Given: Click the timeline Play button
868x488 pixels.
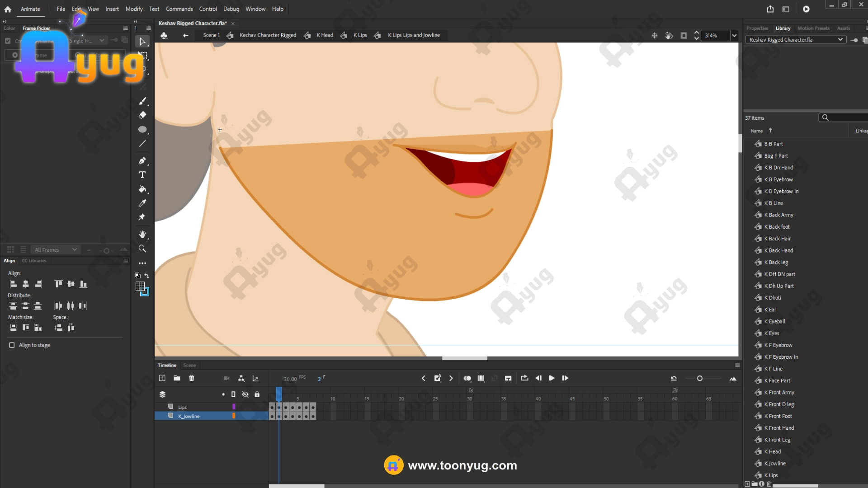Looking at the screenshot, I should [x=552, y=378].
